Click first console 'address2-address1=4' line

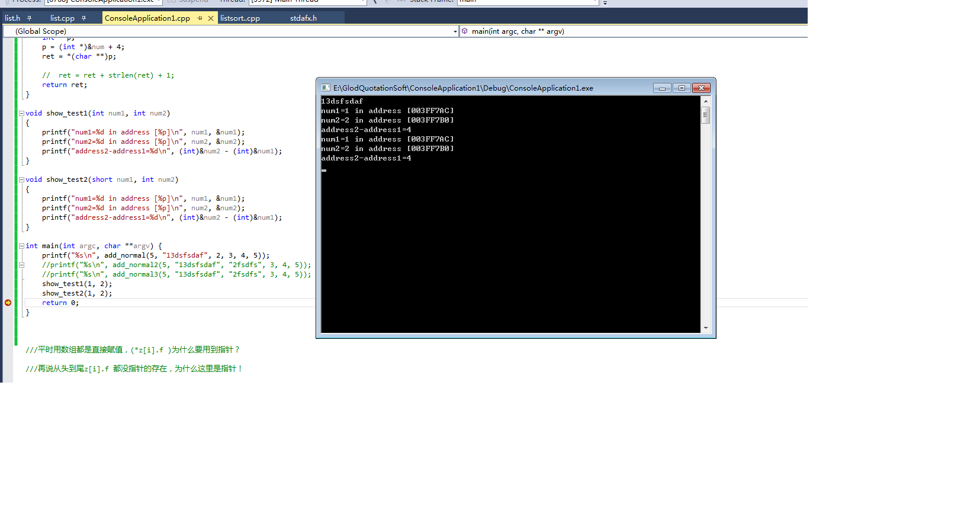pos(366,130)
